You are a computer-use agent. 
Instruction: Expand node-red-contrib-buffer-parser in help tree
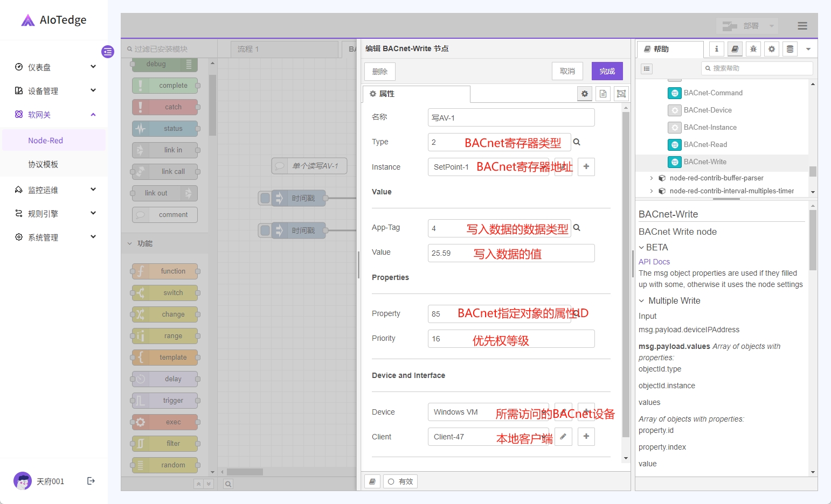[651, 178]
